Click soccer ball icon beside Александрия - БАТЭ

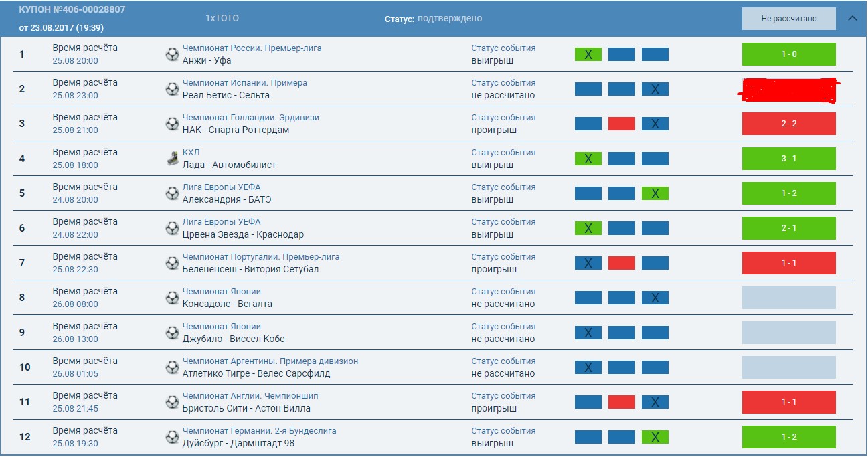click(172, 193)
